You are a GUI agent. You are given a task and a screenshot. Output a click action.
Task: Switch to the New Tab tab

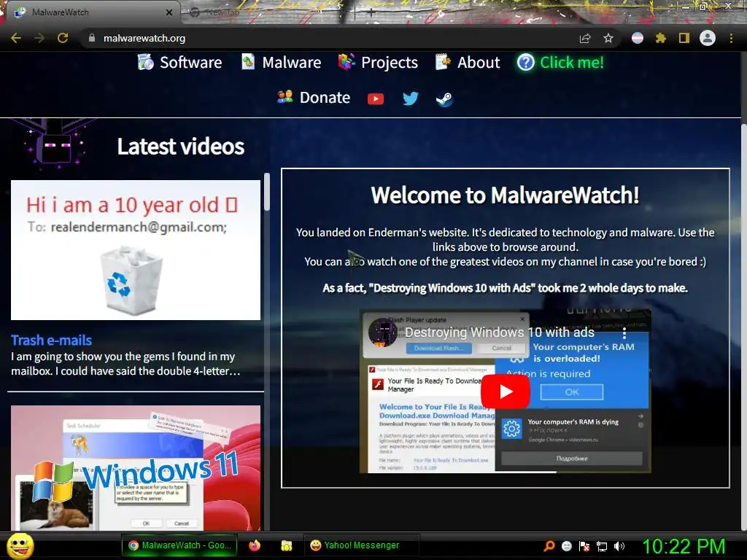[267, 13]
